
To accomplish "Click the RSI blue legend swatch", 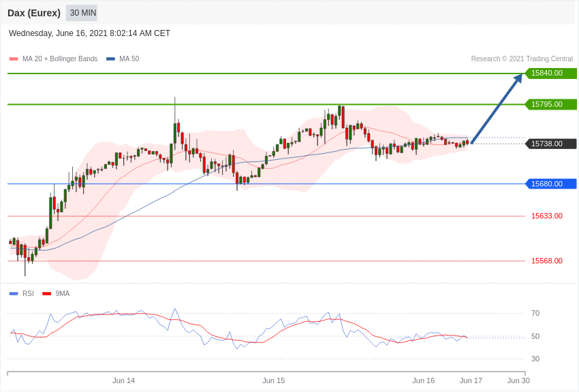I will pos(14,294).
